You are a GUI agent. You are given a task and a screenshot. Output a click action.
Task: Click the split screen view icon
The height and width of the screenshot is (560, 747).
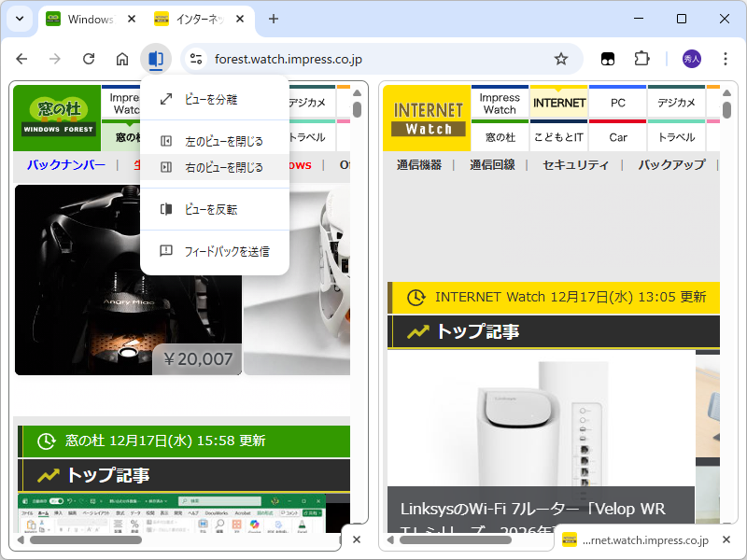point(156,58)
